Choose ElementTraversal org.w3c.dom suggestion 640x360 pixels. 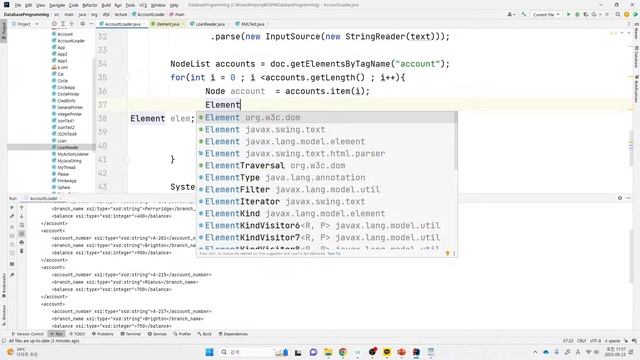click(327, 166)
